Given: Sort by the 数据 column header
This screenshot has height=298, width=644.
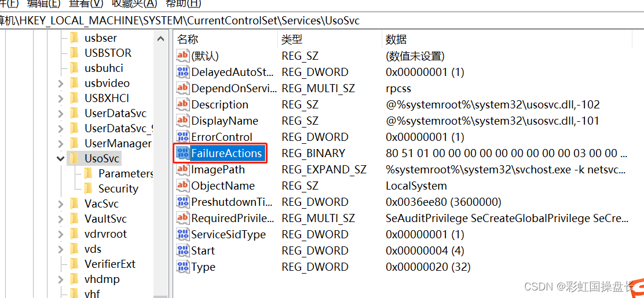Looking at the screenshot, I should [x=507, y=39].
